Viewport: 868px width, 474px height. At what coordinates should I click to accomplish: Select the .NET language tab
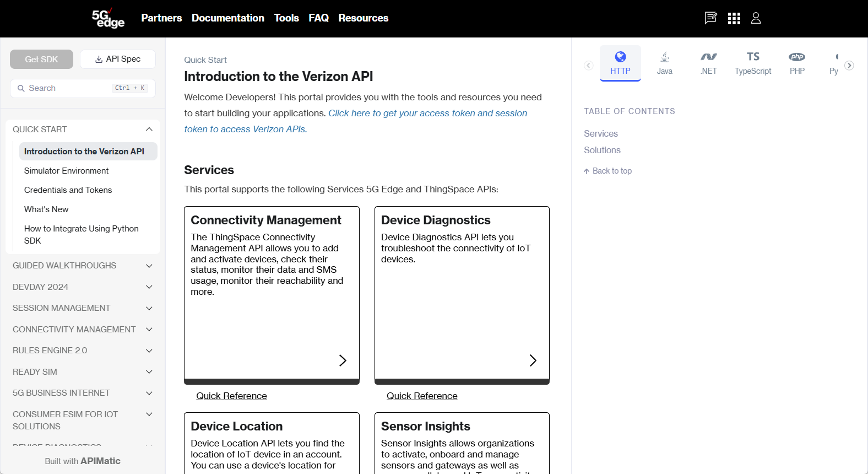pyautogui.click(x=709, y=63)
